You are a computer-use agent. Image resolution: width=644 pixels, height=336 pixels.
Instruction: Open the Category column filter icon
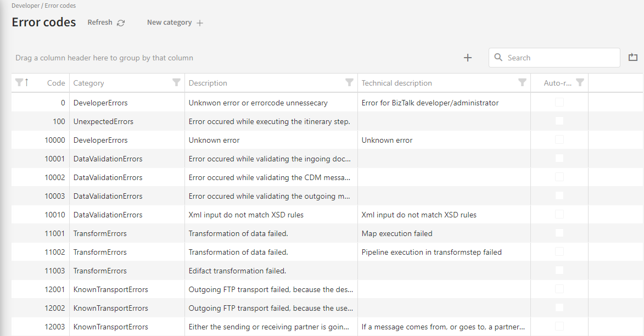click(x=176, y=82)
